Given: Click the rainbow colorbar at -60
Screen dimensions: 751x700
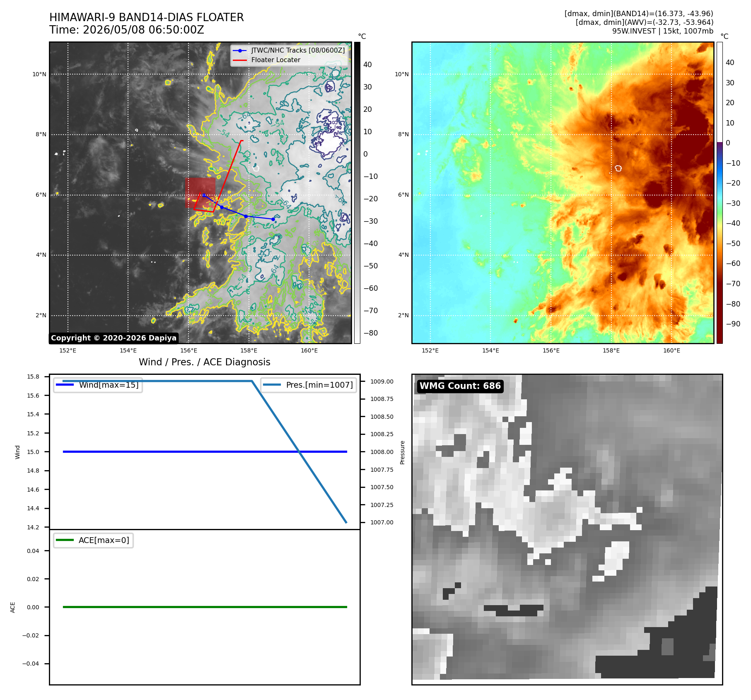Looking at the screenshot, I should point(720,263).
